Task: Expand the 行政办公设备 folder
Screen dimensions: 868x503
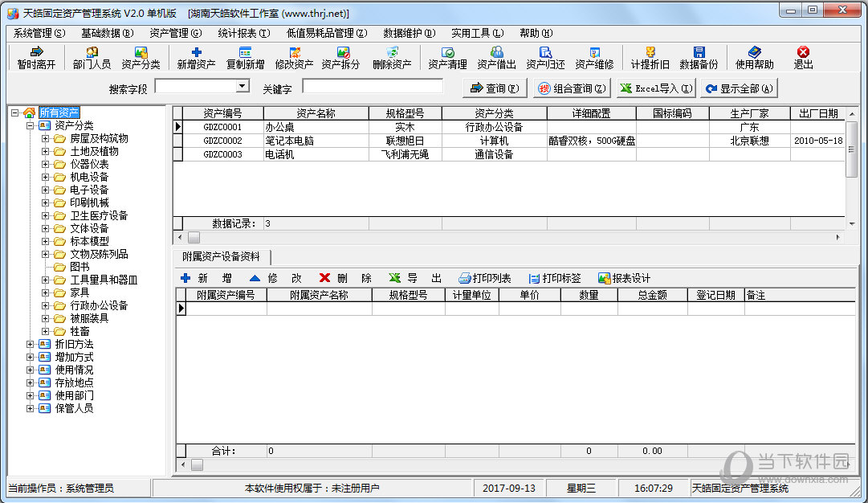Action: point(46,305)
